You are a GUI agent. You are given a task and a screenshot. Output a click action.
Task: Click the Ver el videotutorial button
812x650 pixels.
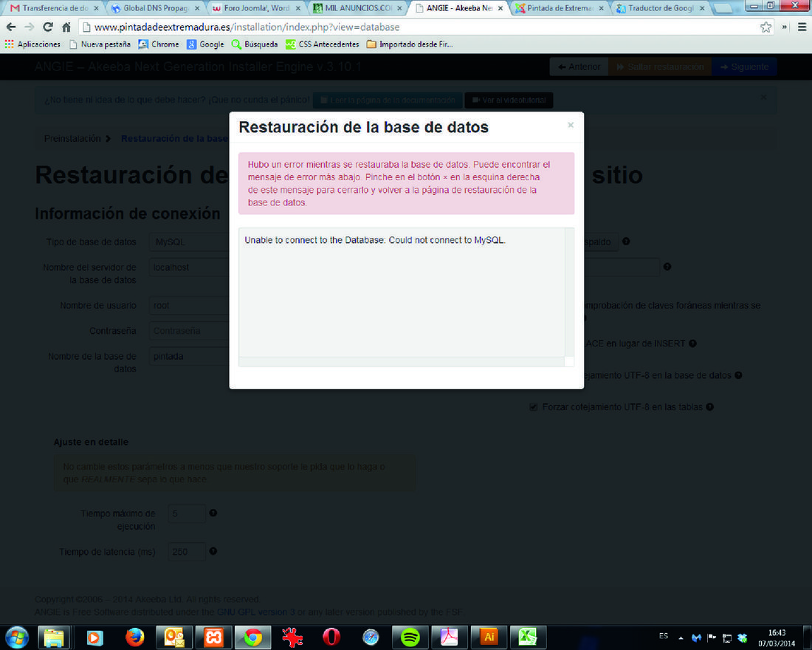tap(509, 100)
